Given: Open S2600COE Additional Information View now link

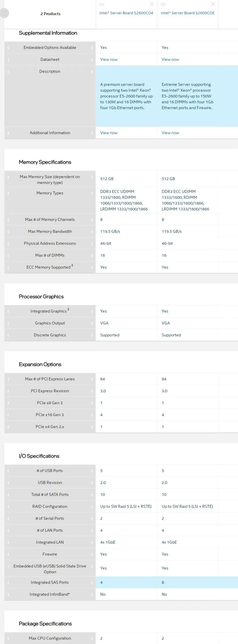Looking at the screenshot, I should click(170, 133).
